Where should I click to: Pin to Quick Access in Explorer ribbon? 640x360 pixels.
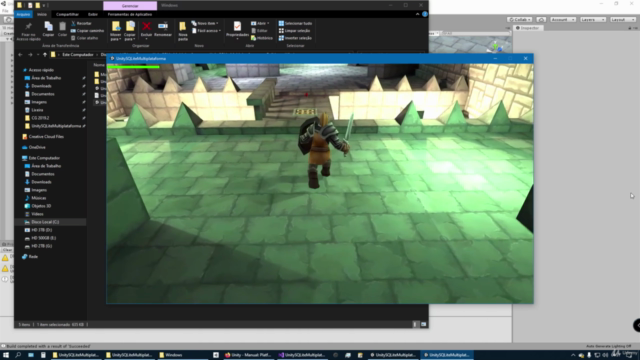(28, 31)
